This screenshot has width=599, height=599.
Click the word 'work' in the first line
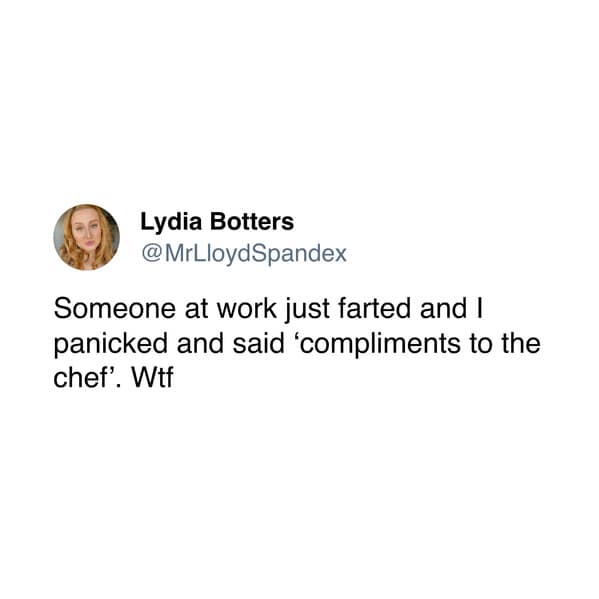click(246, 309)
